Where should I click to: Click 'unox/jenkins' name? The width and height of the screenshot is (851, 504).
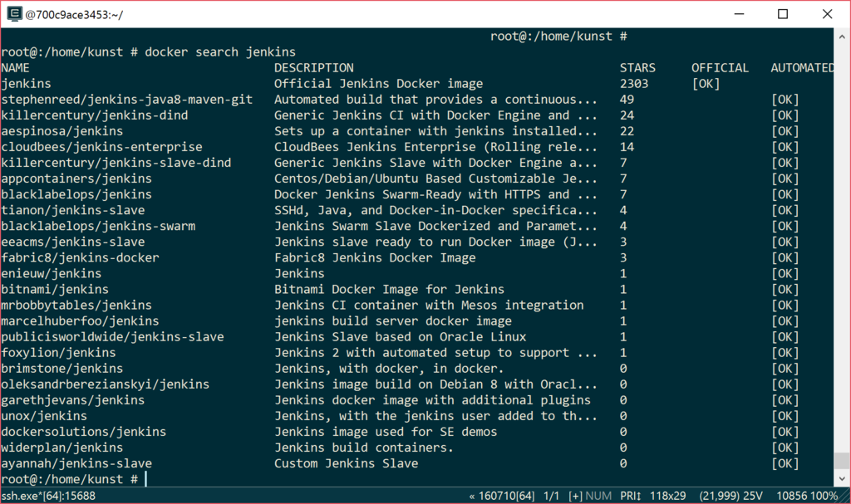pyautogui.click(x=44, y=415)
